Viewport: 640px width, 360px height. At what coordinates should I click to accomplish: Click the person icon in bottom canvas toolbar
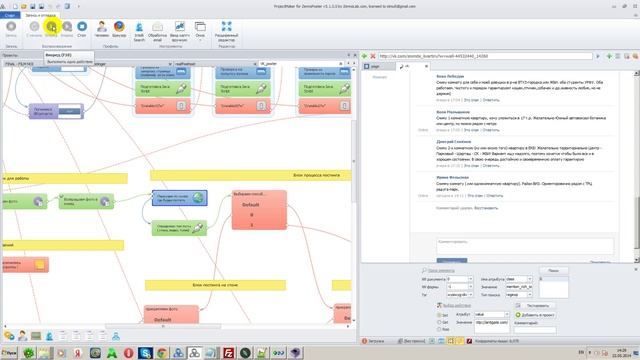pos(22,336)
